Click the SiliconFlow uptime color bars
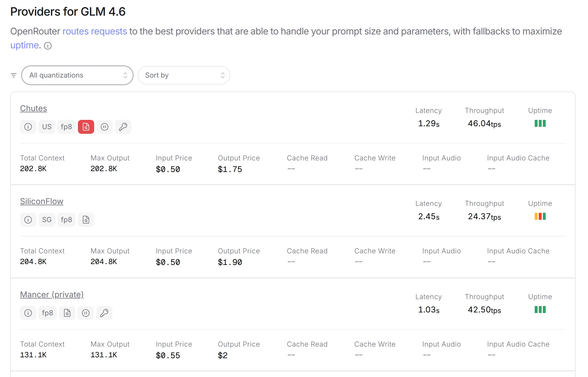Screen dimensions: 588x377 (x=540, y=216)
